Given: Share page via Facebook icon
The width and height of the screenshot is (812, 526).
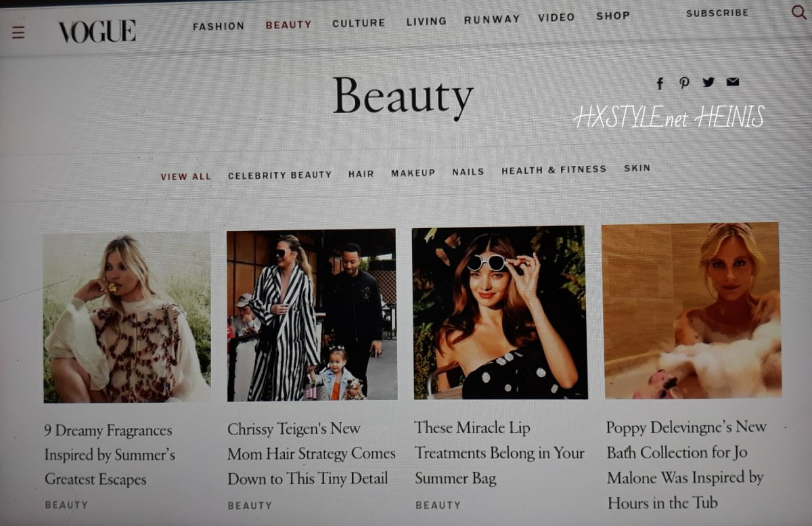Looking at the screenshot, I should pyautogui.click(x=660, y=83).
